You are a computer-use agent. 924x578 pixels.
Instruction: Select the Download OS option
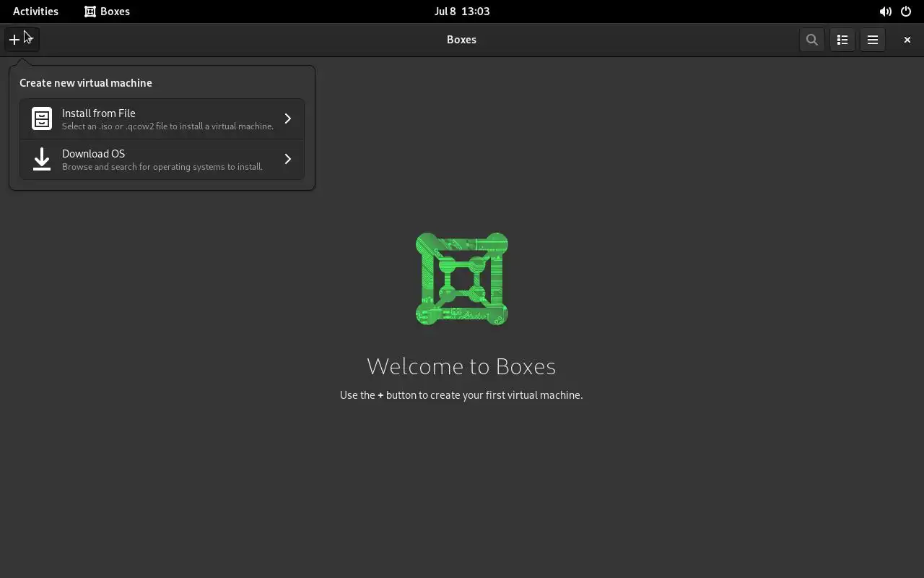tap(162, 159)
